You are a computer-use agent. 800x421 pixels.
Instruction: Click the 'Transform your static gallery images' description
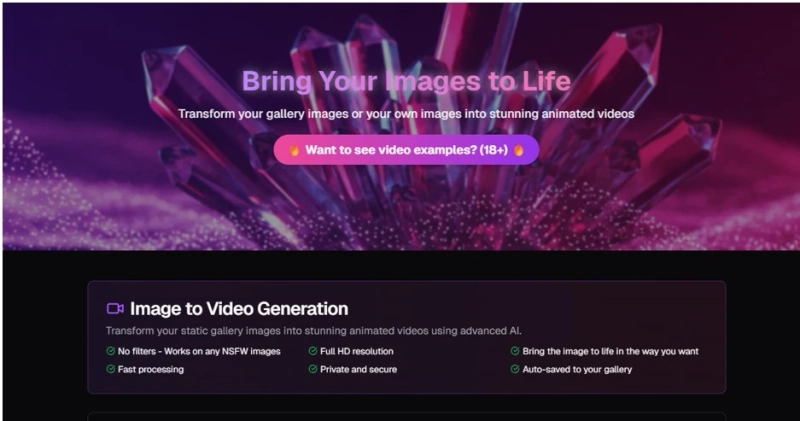click(x=313, y=331)
